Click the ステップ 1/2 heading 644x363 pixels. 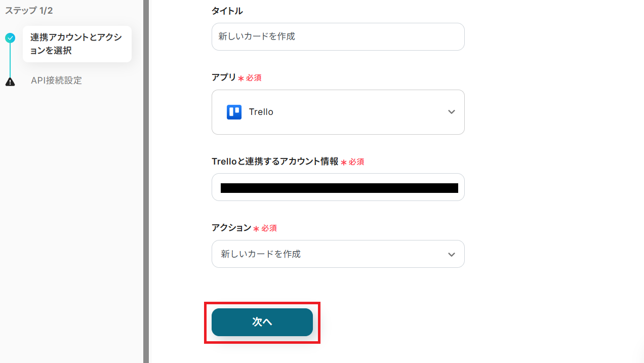click(x=29, y=11)
